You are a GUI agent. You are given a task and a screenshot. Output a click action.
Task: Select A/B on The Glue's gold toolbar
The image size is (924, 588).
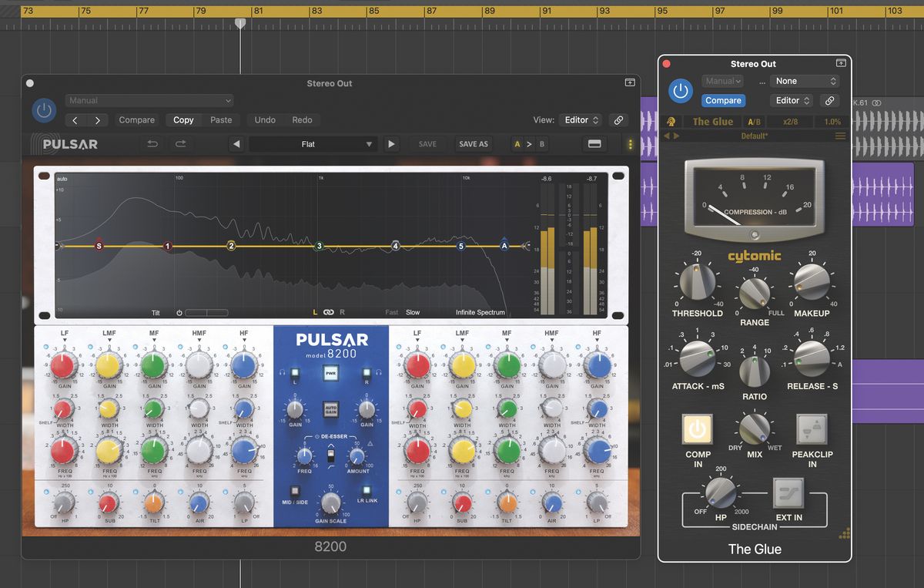[x=754, y=121]
